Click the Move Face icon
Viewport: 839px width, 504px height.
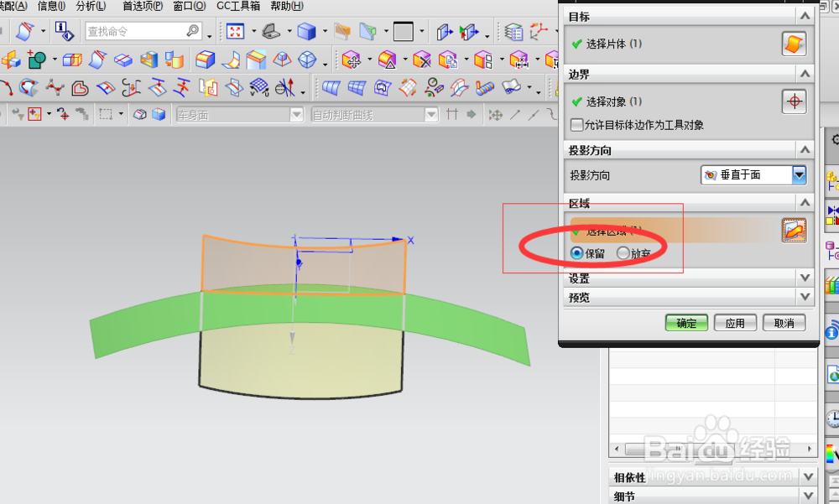[352, 60]
